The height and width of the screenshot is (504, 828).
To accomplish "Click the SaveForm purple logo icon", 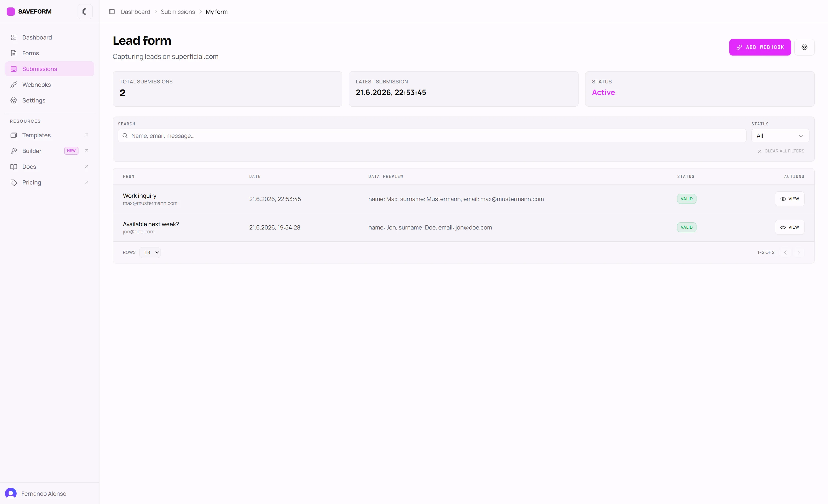I will pos(11,11).
